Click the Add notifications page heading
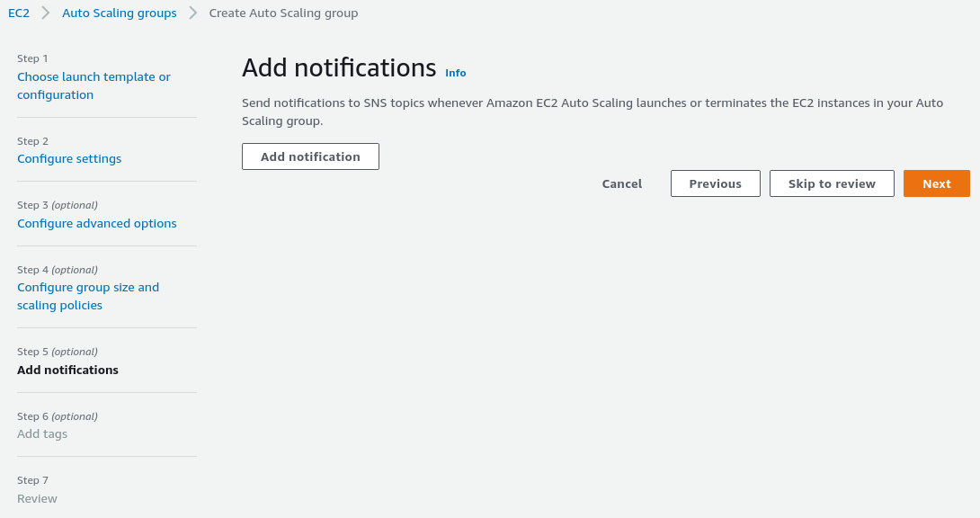The height and width of the screenshot is (518, 980). 339,68
